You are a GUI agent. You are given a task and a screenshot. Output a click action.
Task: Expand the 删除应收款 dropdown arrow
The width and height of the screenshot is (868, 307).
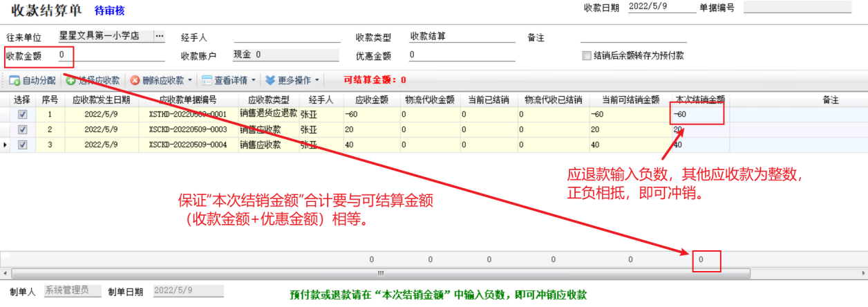coord(189,80)
